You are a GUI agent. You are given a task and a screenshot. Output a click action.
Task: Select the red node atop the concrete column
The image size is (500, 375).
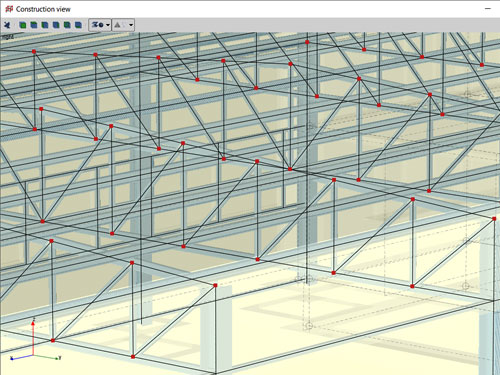(215, 285)
